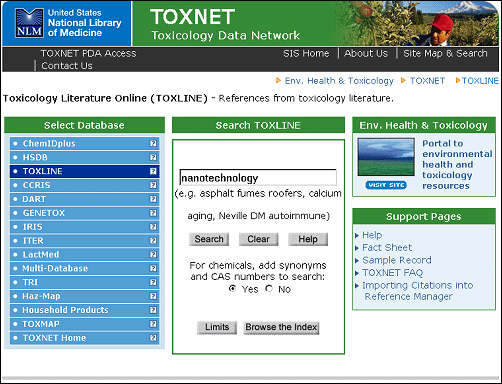Open Portal to environmental health resources link
The image size is (502, 384).
tap(457, 165)
